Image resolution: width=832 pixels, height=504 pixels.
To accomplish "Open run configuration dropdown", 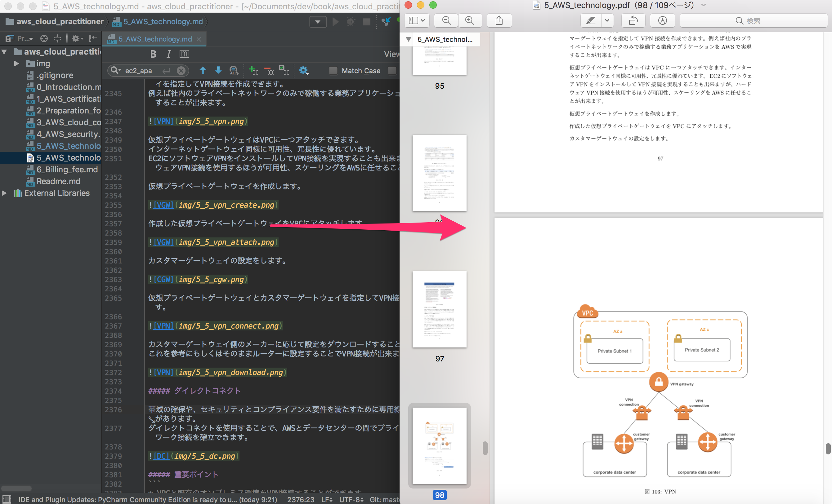I will pos(318,22).
